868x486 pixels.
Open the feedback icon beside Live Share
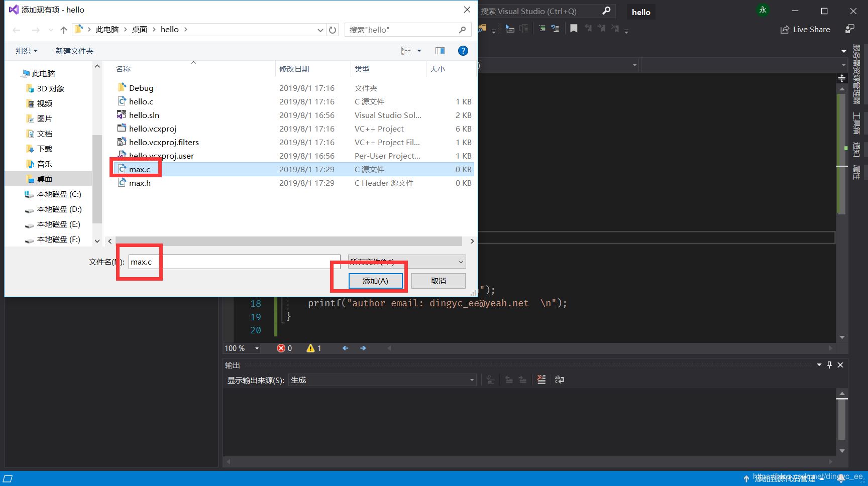pyautogui.click(x=850, y=29)
